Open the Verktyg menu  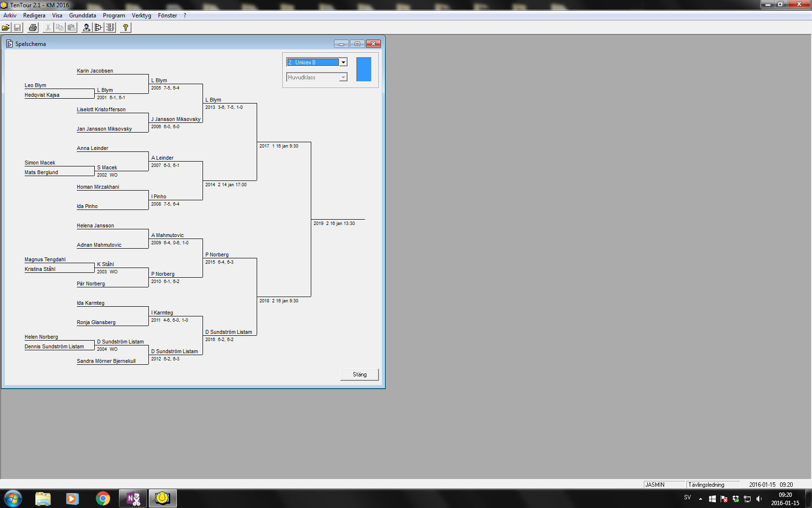click(141, 15)
